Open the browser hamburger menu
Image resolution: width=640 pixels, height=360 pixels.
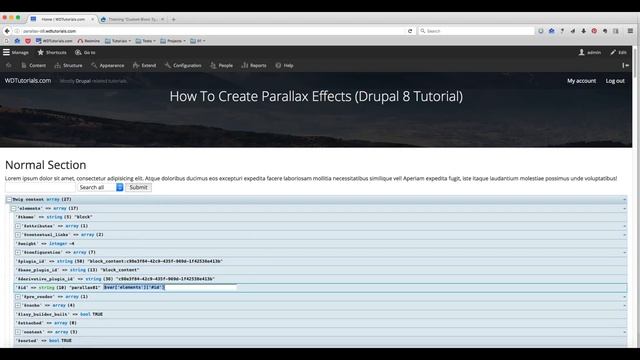point(631,31)
